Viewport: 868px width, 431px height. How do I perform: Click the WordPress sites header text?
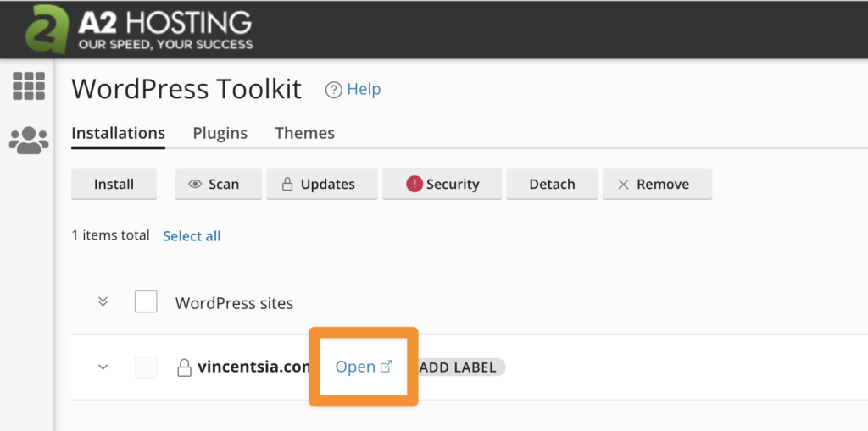click(x=234, y=303)
